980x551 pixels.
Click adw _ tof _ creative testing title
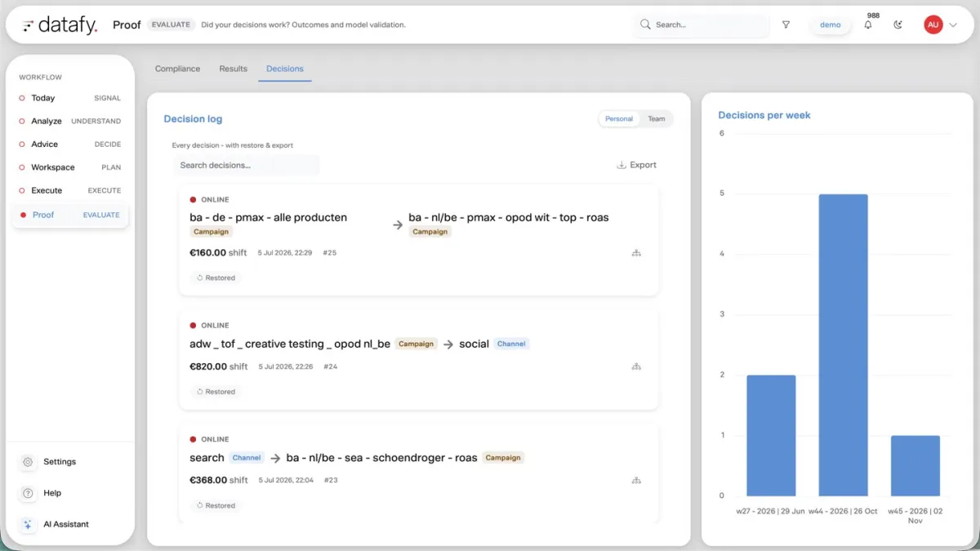tap(290, 344)
